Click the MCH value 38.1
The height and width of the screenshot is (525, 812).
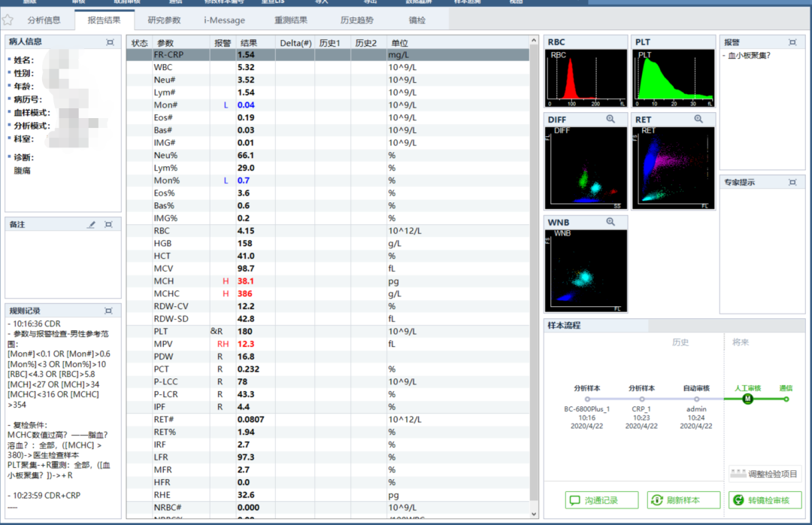tap(245, 281)
